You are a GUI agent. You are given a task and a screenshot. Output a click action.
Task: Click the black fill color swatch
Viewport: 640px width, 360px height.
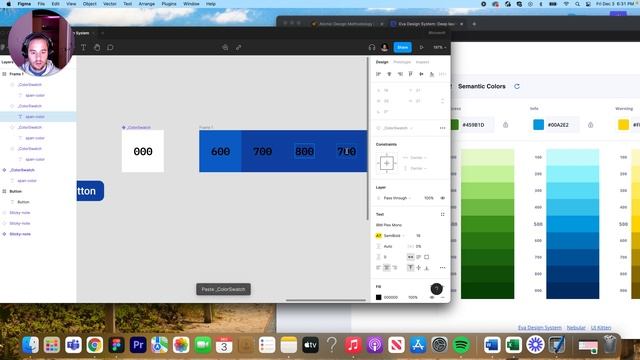point(378,298)
